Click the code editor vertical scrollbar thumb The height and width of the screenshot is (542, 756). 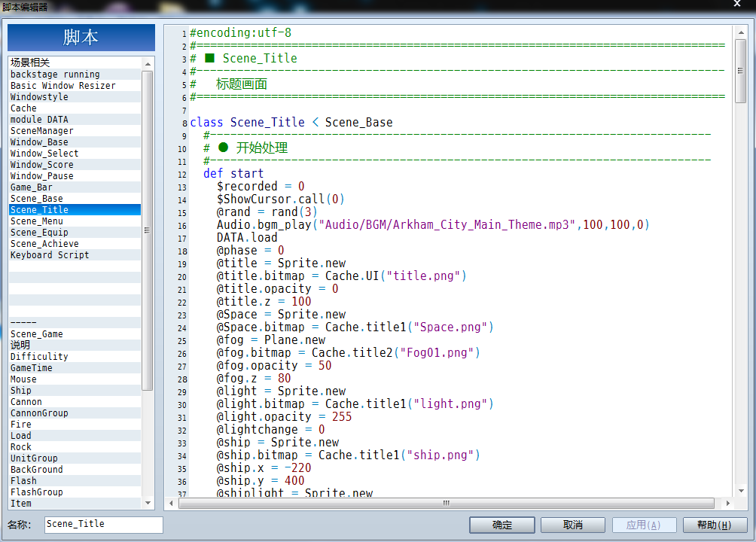tap(741, 71)
